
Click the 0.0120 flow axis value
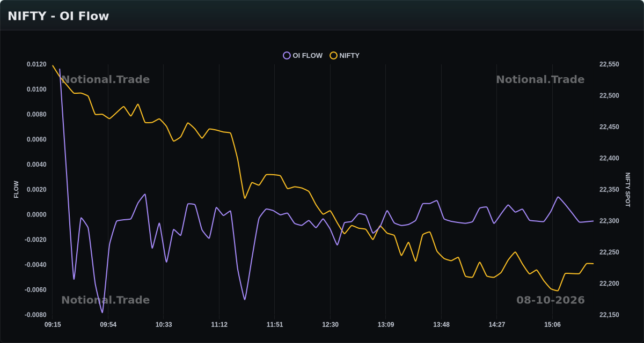[36, 64]
